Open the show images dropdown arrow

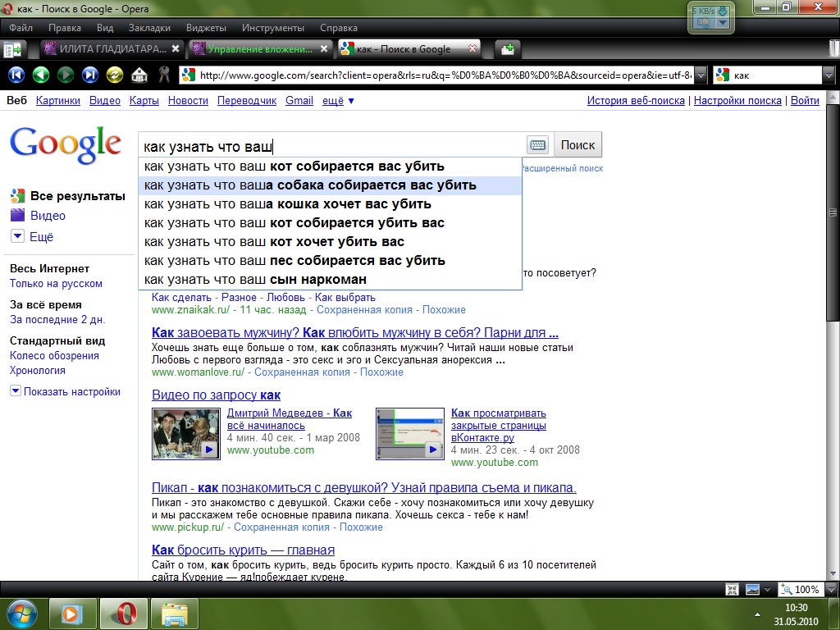767,589
